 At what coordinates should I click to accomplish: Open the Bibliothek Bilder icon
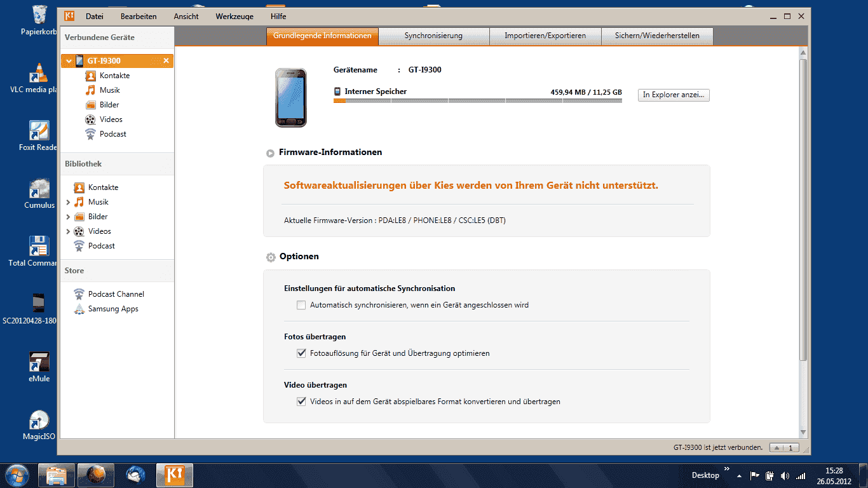(79, 217)
